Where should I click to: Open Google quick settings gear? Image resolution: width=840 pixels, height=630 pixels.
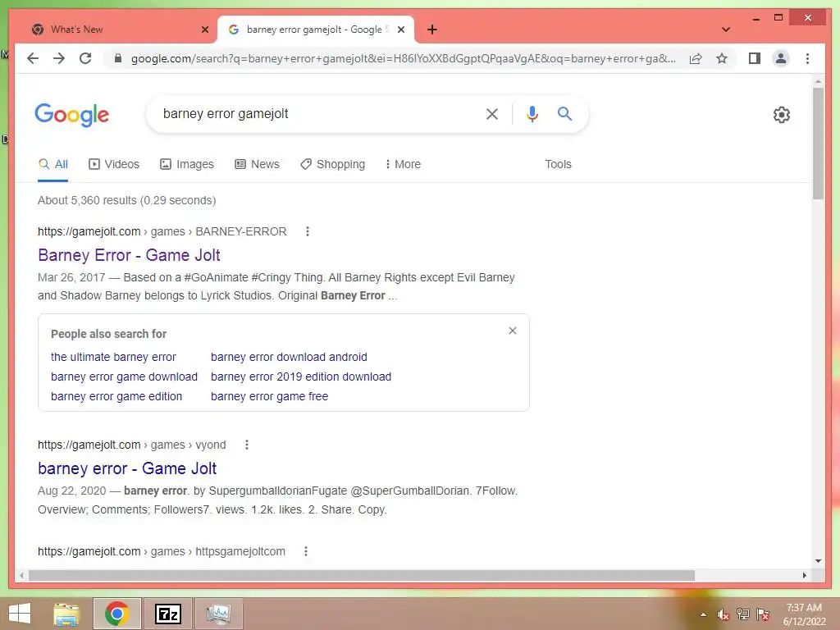click(782, 115)
